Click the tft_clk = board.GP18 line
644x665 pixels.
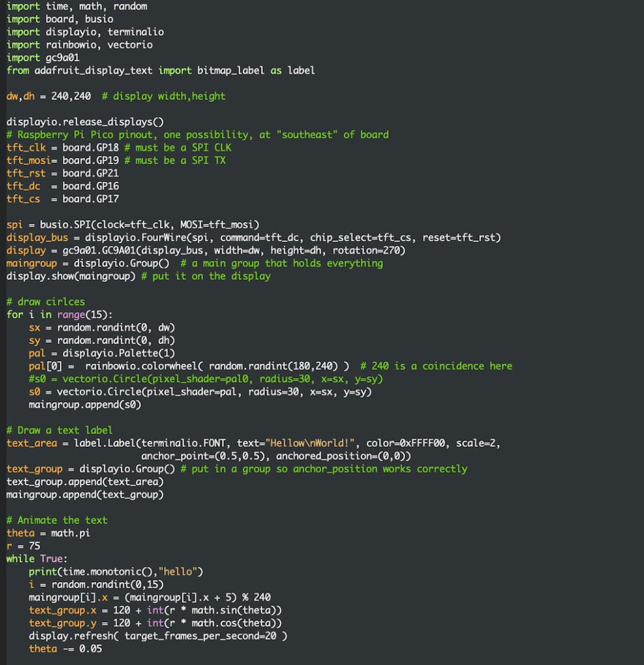pyautogui.click(x=63, y=147)
